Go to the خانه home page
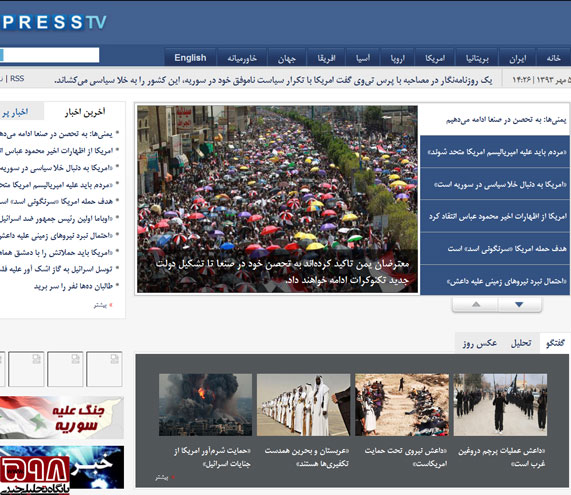Screen dimensions: 571x495 pos(553,58)
